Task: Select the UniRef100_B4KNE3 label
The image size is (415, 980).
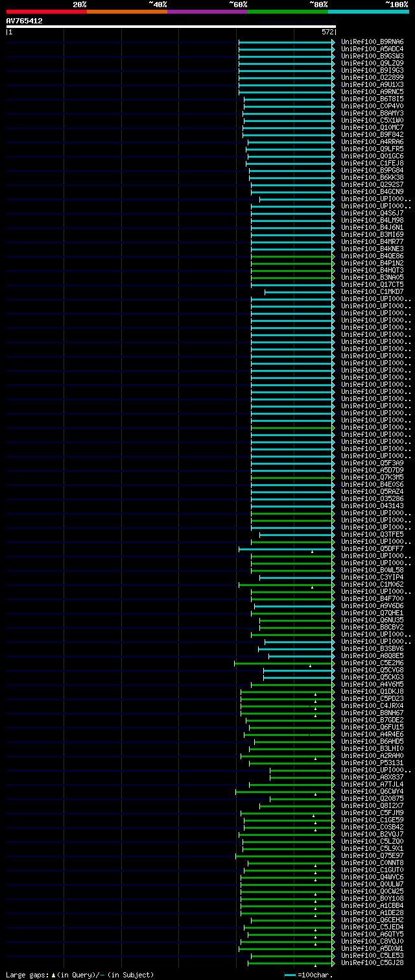Action: [x=372, y=249]
